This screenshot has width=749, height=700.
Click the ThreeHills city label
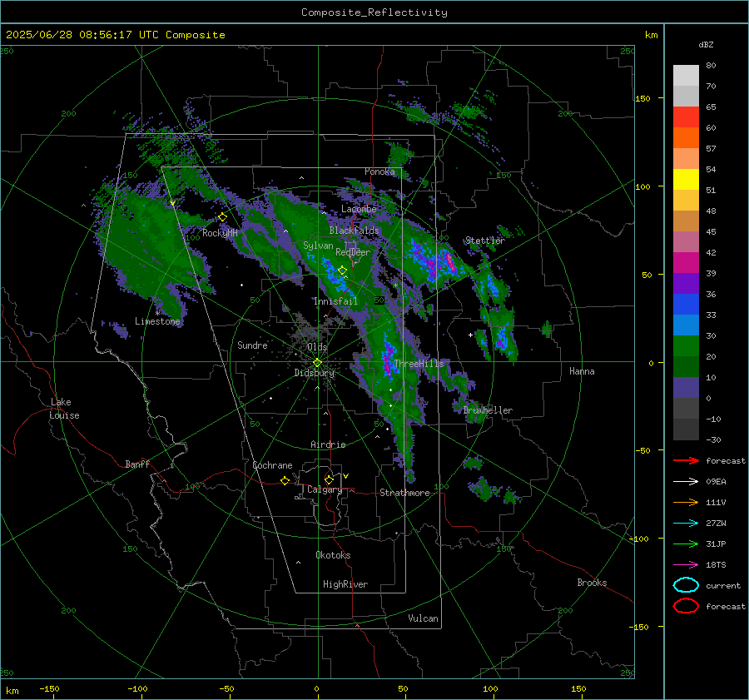tap(419, 364)
